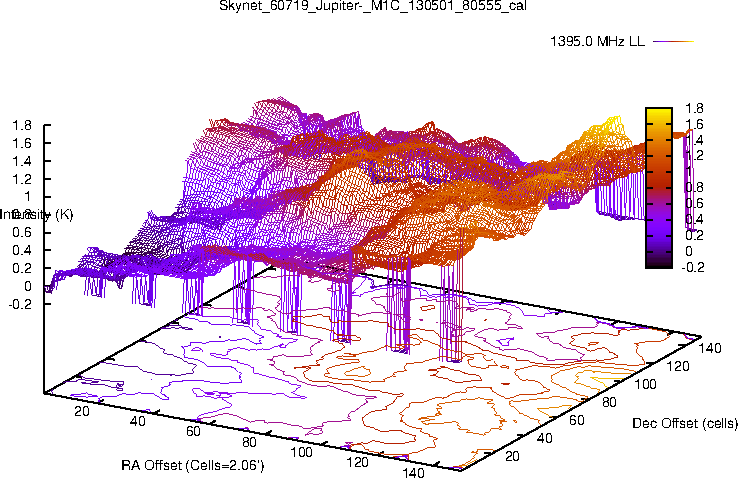
Task: Click the 0 label on the color bar
Action: (x=689, y=251)
